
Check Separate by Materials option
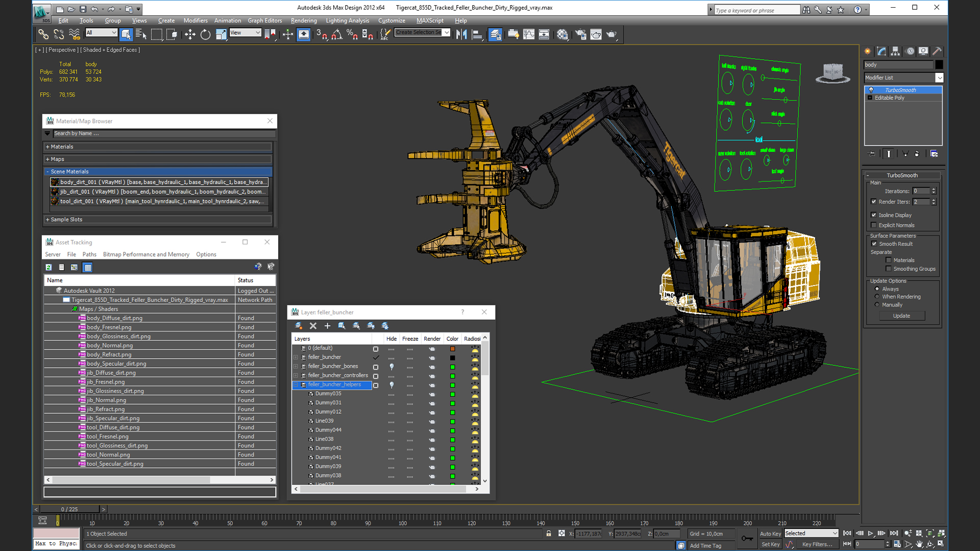click(x=889, y=260)
